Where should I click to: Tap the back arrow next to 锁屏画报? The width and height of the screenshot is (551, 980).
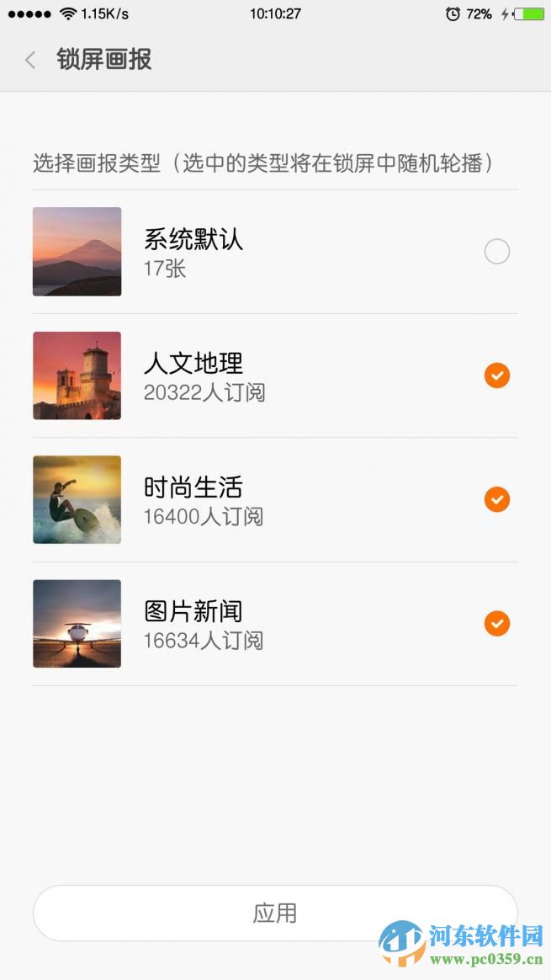point(29,60)
